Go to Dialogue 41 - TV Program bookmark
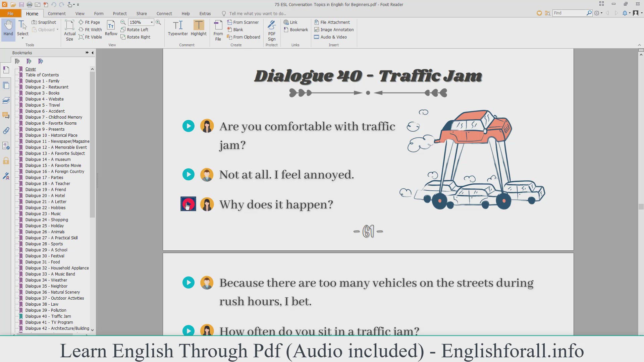 coord(49,322)
